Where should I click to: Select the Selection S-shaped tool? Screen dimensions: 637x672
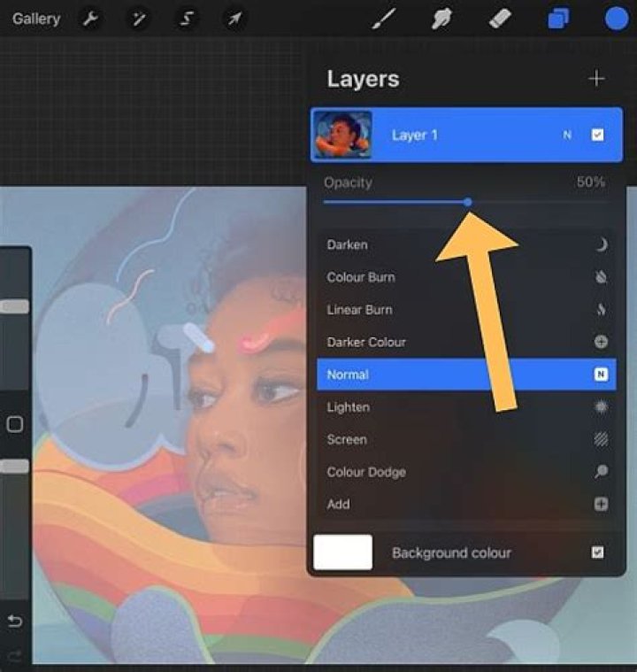click(x=187, y=19)
